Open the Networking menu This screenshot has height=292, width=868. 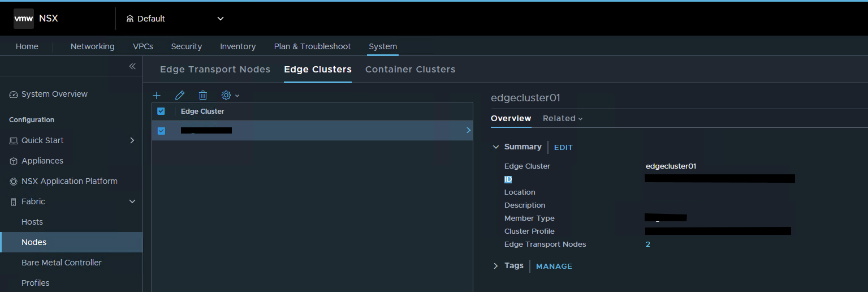[x=92, y=46]
